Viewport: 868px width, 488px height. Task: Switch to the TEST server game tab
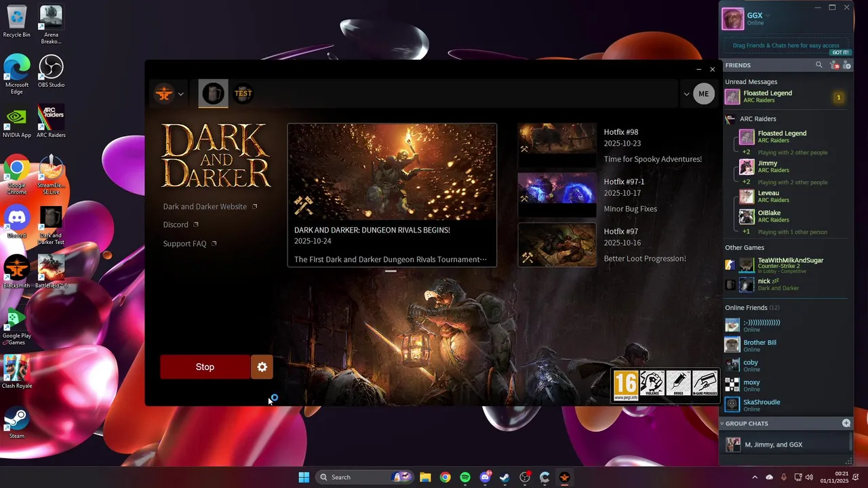243,94
